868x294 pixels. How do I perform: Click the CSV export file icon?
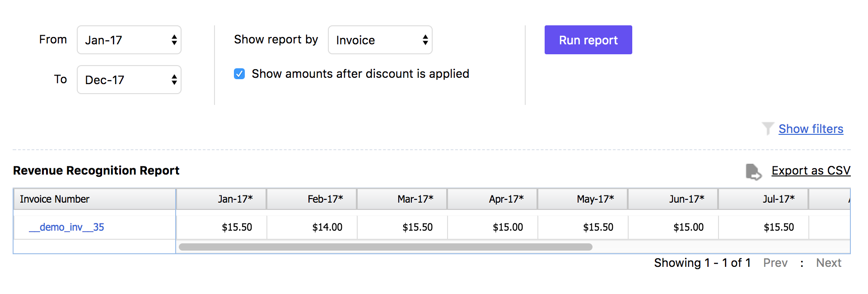pos(753,171)
